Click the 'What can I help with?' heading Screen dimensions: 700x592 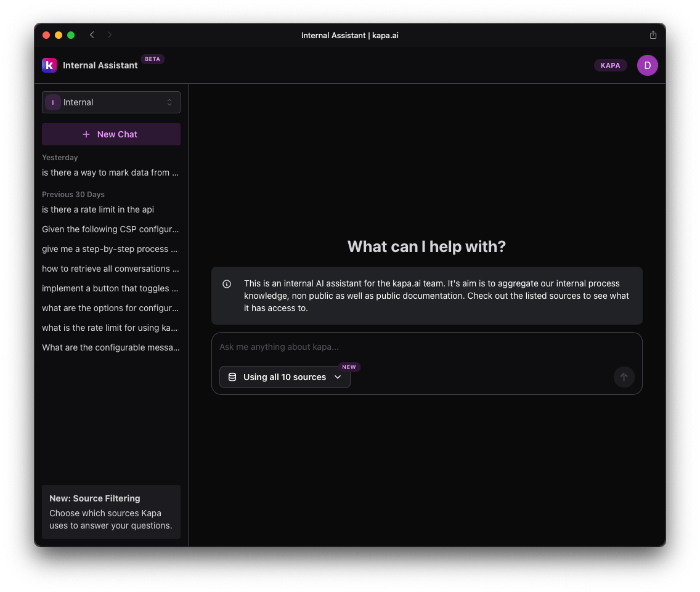pyautogui.click(x=426, y=246)
